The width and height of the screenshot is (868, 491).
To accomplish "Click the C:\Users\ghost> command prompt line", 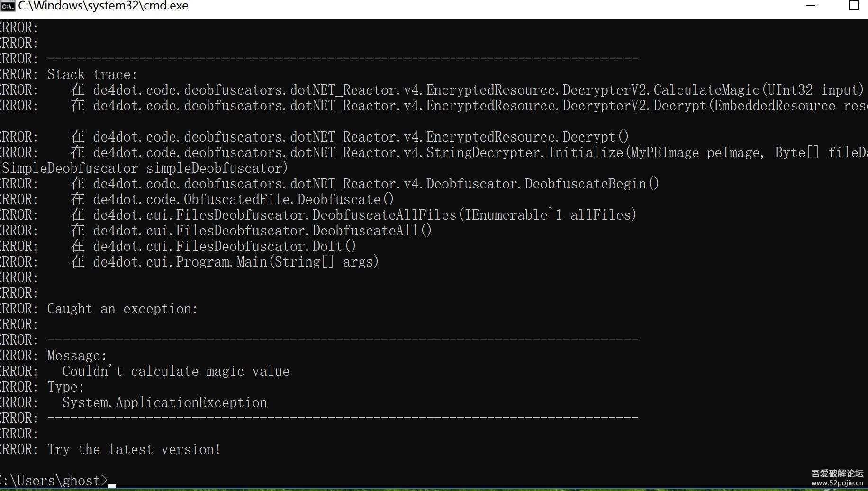I will (54, 481).
